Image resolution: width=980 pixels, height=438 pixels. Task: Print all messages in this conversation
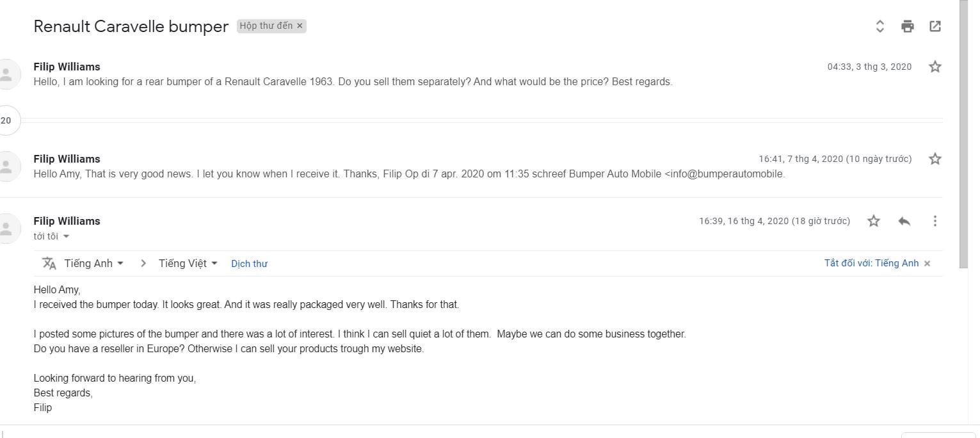point(907,26)
